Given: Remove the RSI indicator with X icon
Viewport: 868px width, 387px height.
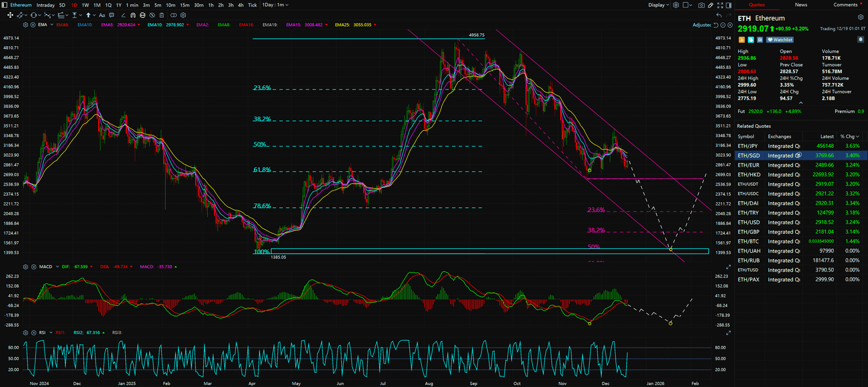Looking at the screenshot, I should [x=34, y=332].
